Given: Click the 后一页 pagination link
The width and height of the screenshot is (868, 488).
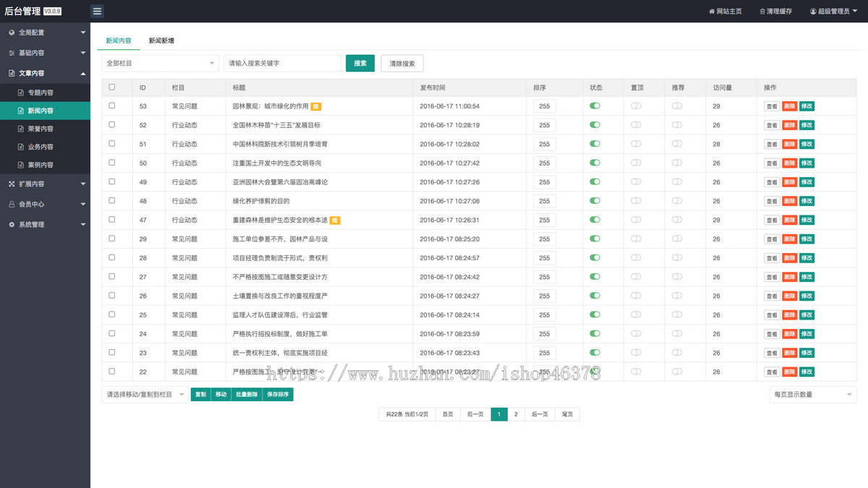Looking at the screenshot, I should tap(540, 414).
